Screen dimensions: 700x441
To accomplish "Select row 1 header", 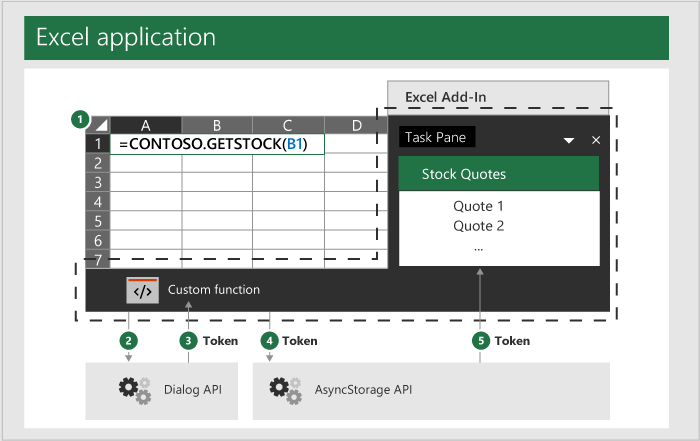I will pyautogui.click(x=98, y=144).
